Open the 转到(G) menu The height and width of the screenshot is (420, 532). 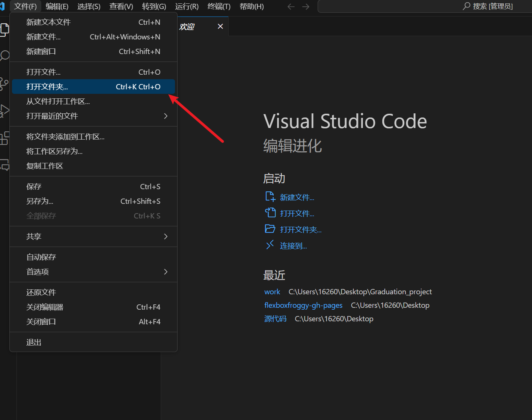[x=154, y=6]
